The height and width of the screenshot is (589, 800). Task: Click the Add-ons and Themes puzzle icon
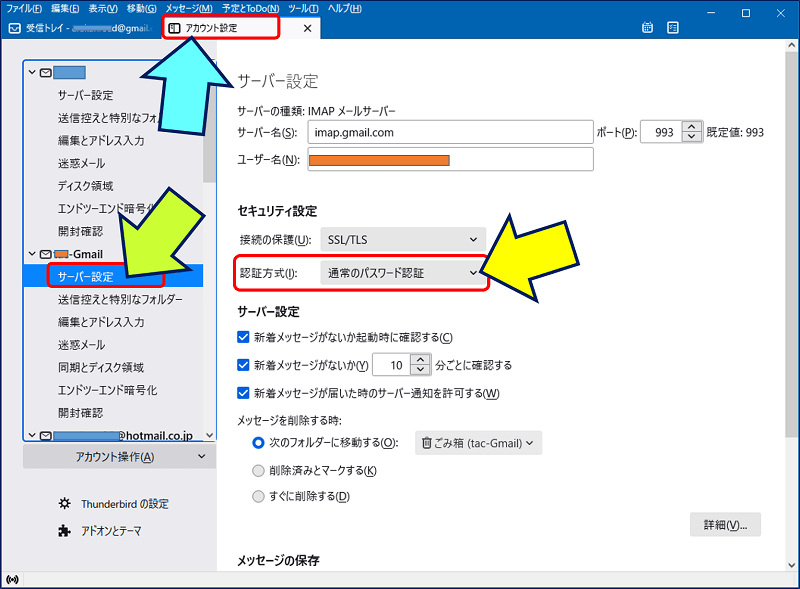coord(64,531)
